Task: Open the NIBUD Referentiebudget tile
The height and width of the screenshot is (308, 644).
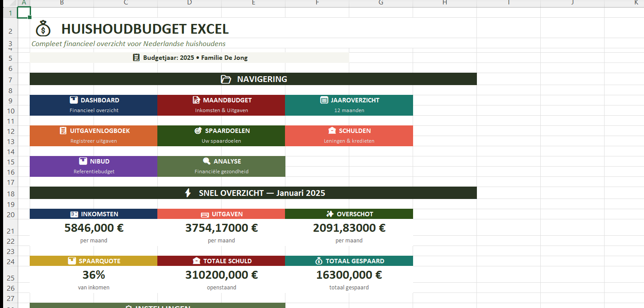Action: coord(94,166)
